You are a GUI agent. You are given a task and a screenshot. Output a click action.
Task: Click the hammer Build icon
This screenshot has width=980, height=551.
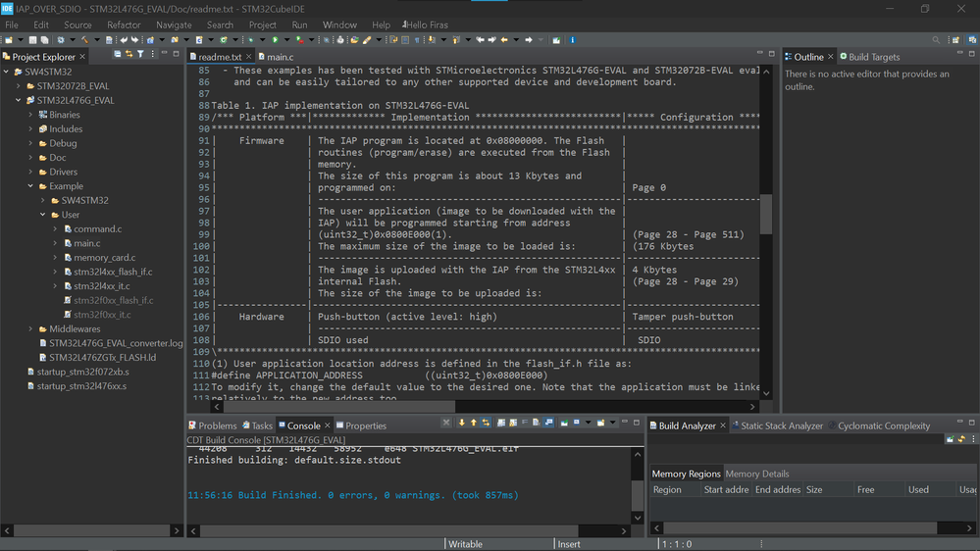coord(85,40)
